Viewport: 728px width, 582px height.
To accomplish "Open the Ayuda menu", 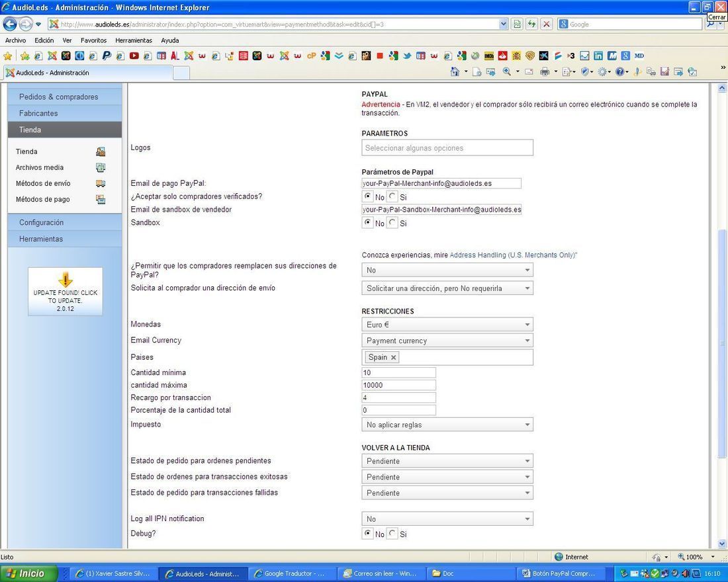I will click(x=170, y=40).
